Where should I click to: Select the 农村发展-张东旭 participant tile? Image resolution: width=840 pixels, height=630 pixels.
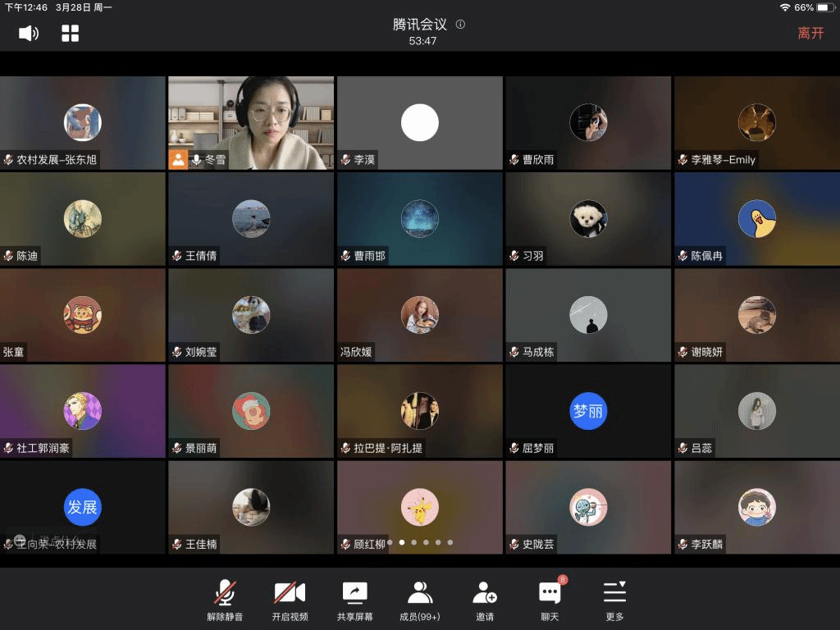coord(82,123)
